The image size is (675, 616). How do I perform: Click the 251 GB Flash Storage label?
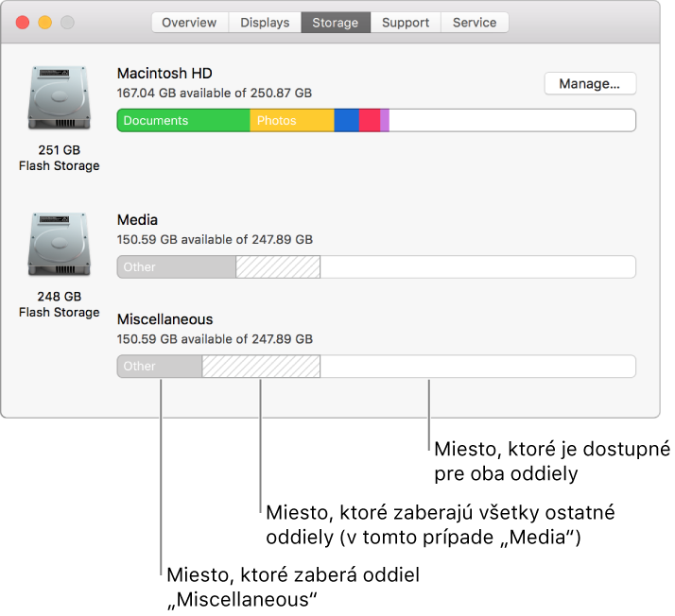coord(60,158)
